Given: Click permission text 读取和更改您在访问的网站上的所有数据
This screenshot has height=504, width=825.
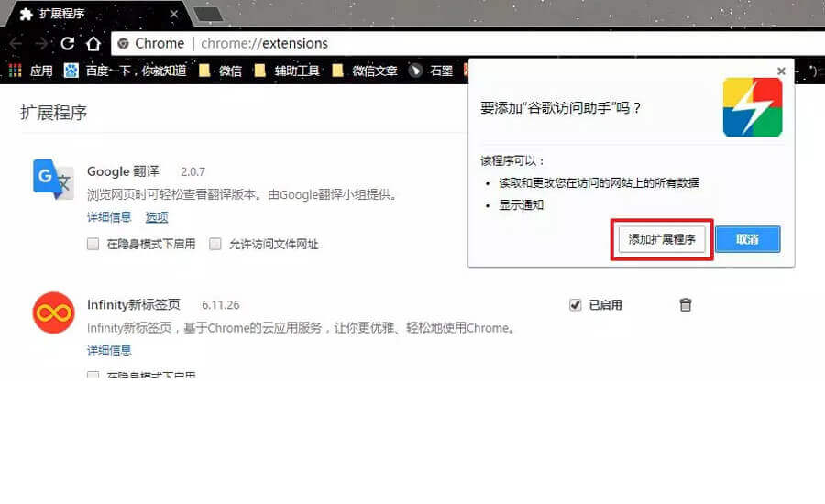Looking at the screenshot, I should click(599, 183).
